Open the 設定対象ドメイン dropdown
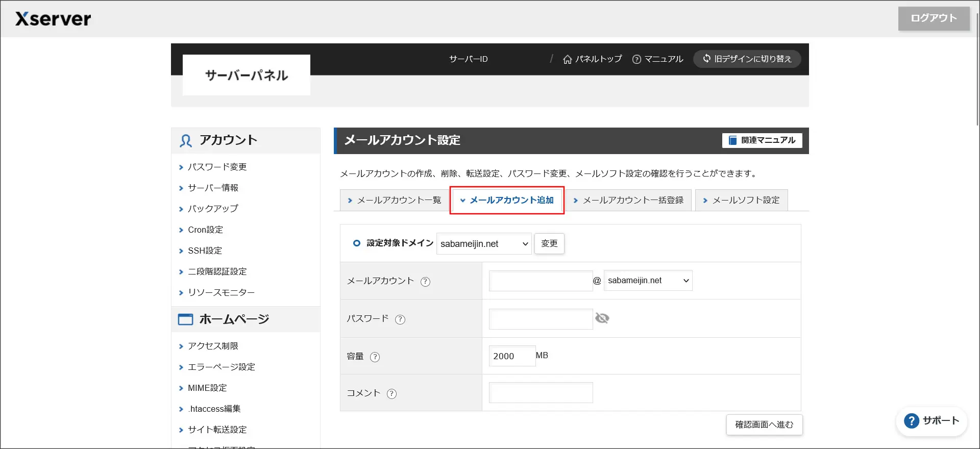The height and width of the screenshot is (449, 980). point(483,244)
